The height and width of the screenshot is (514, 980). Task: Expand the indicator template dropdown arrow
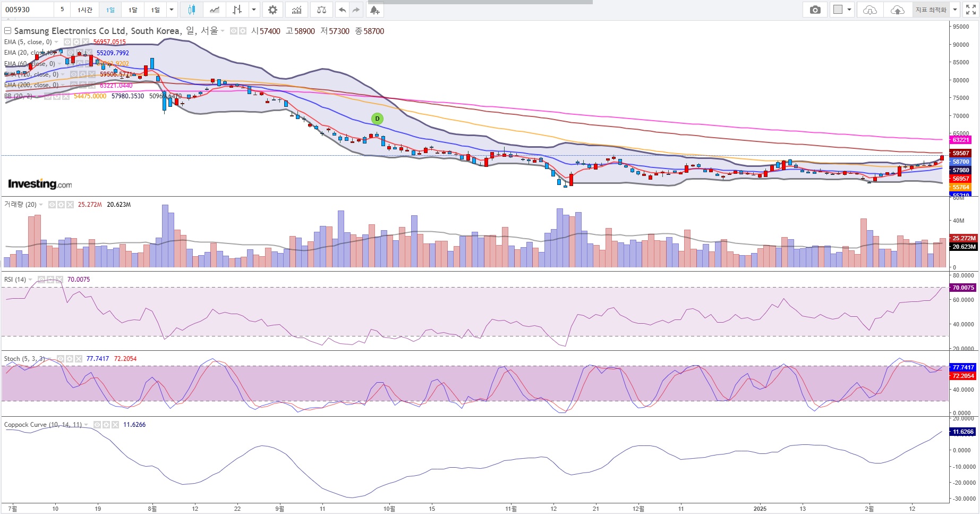click(955, 10)
